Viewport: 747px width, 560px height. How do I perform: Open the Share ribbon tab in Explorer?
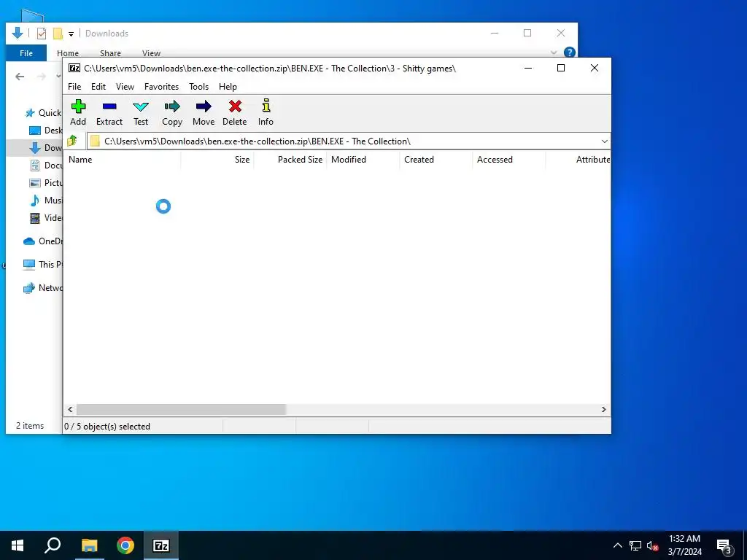[x=110, y=53]
